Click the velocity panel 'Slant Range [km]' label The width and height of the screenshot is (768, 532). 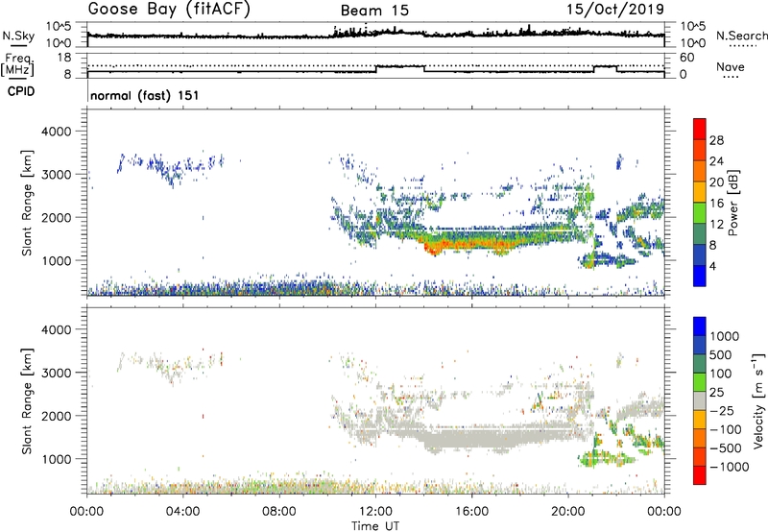(27, 400)
